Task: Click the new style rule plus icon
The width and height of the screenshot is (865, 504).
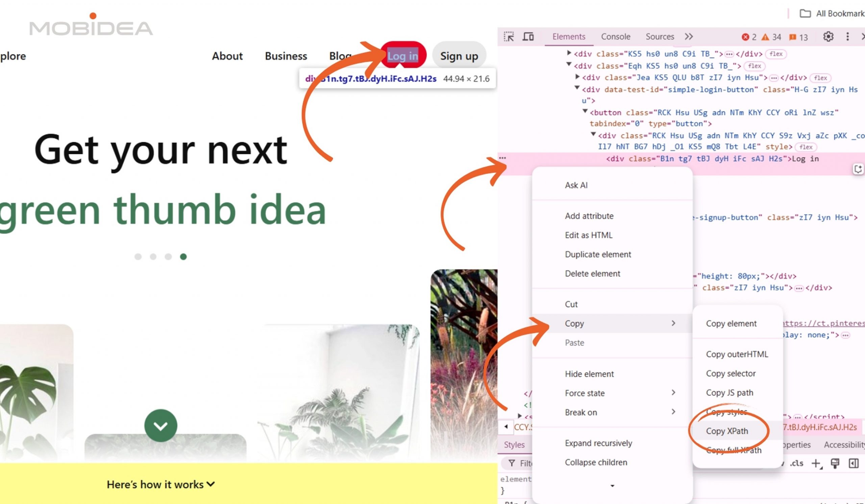Action: (816, 463)
